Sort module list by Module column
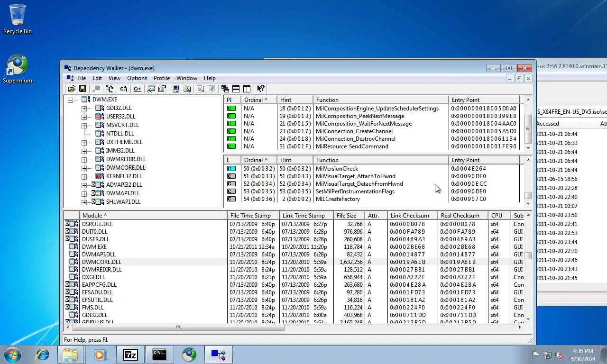The image size is (607, 364). (x=153, y=216)
